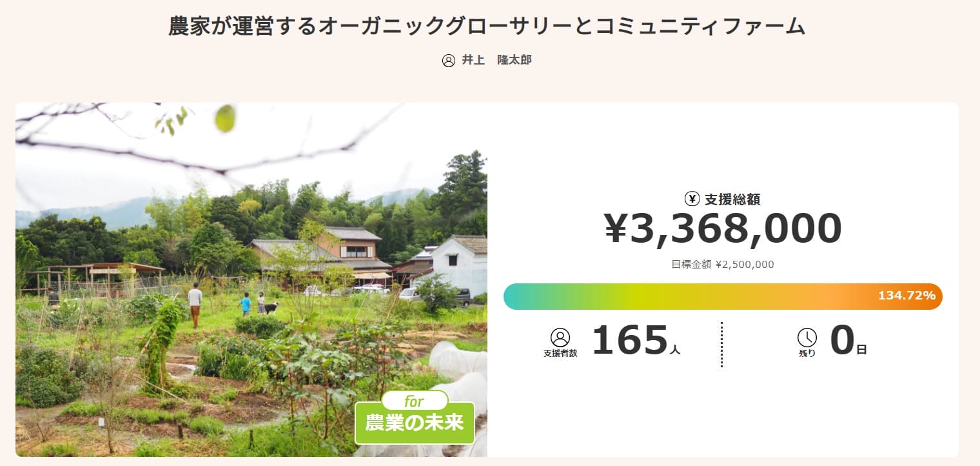Click the 残り label under the clock
Screen dimensions: 980x466
(x=807, y=354)
